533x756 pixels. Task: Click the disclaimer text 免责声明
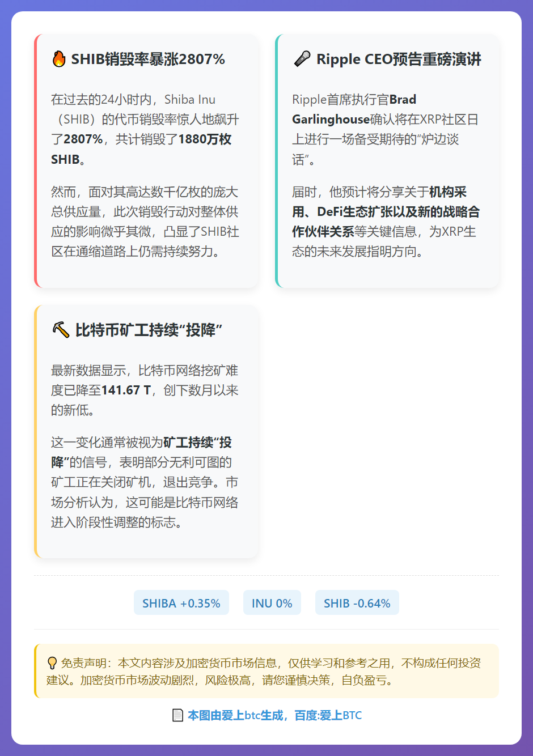(83, 662)
